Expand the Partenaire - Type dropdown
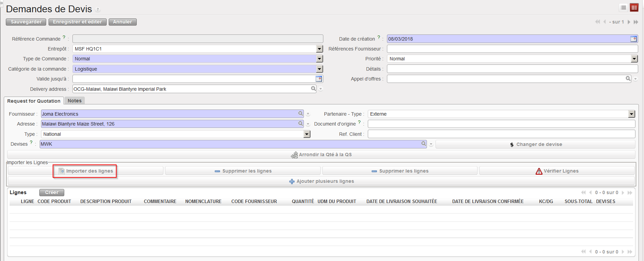This screenshot has width=644, height=261. [631, 114]
